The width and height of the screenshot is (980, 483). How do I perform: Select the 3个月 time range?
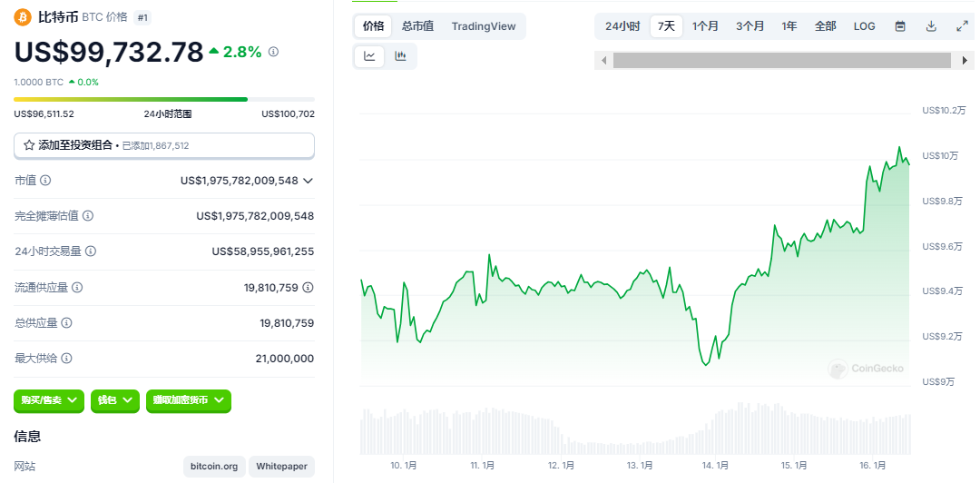750,26
